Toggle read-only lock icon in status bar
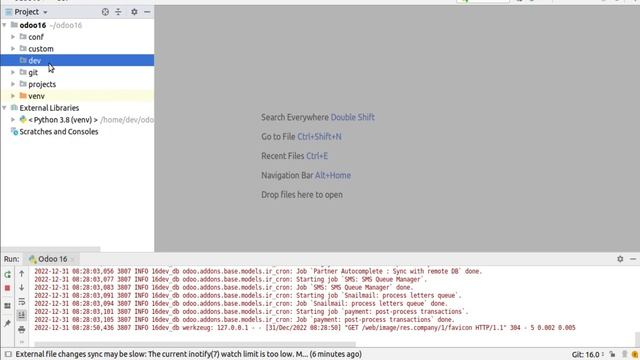Image resolution: width=640 pixels, height=360 pixels. point(612,354)
